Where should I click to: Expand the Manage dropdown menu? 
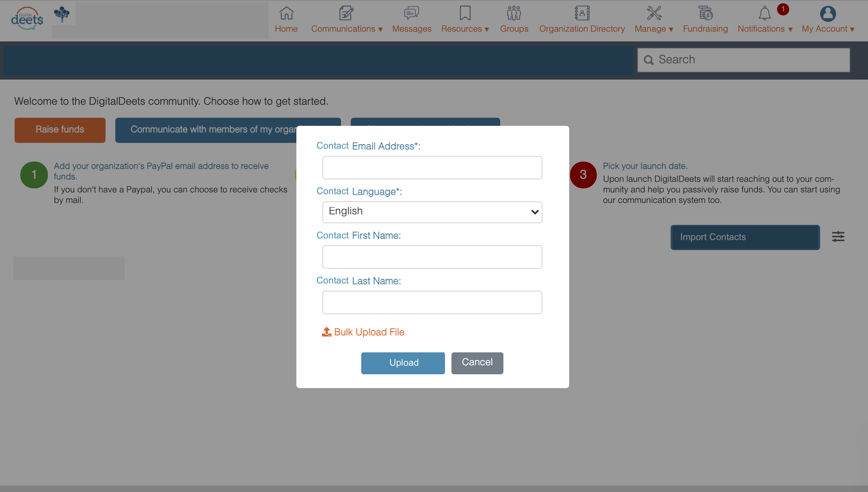(654, 28)
